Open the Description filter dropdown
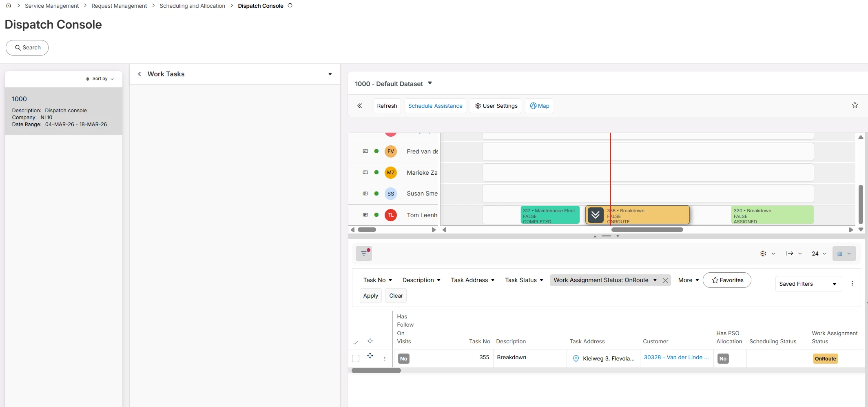Screen dimensions: 868x407 421,280
